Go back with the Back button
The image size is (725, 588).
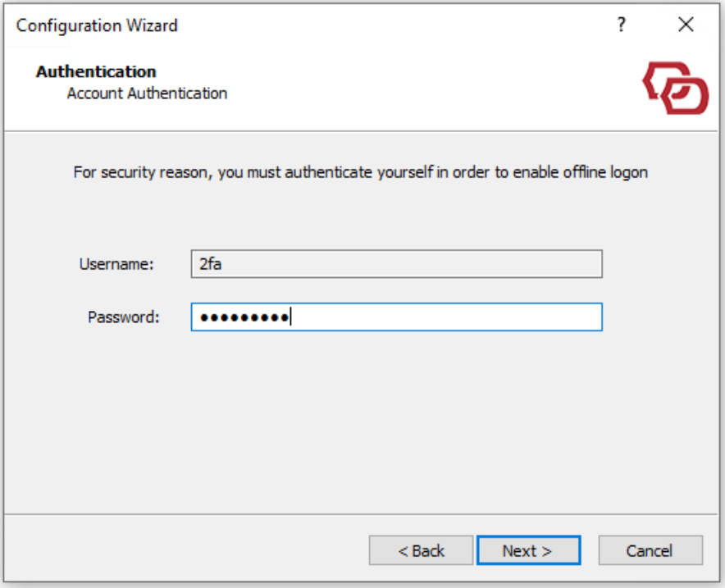tap(421, 551)
